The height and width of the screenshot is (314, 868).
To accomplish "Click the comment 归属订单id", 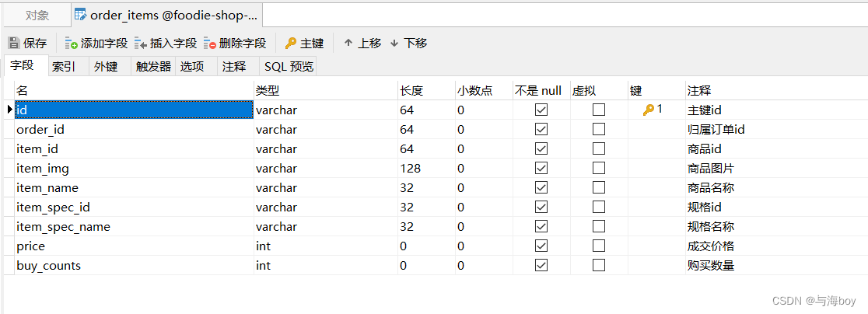I will (x=716, y=129).
